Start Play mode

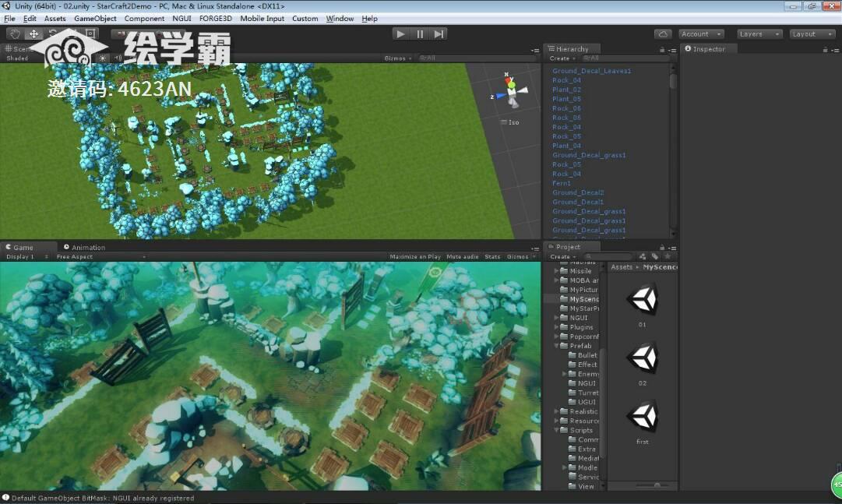point(400,33)
